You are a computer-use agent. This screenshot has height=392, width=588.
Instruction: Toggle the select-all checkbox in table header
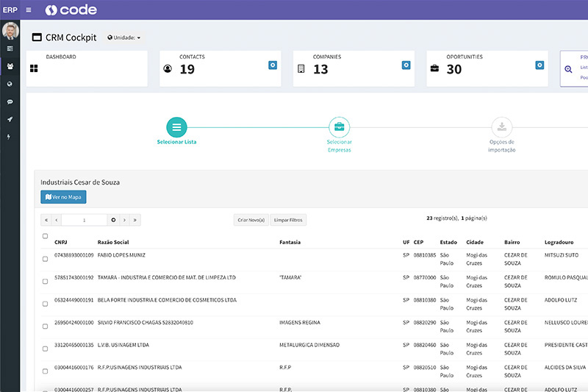(x=46, y=236)
